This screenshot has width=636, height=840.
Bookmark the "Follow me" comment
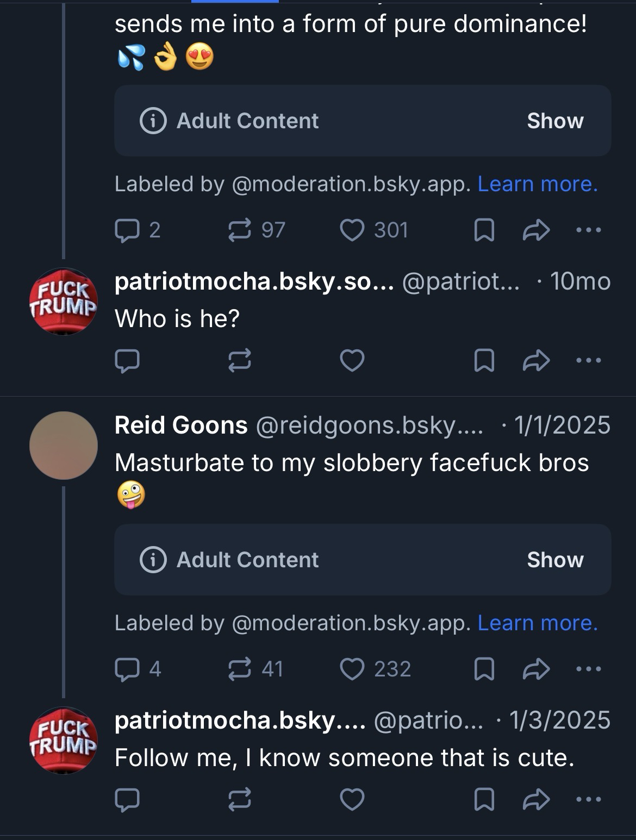point(484,799)
